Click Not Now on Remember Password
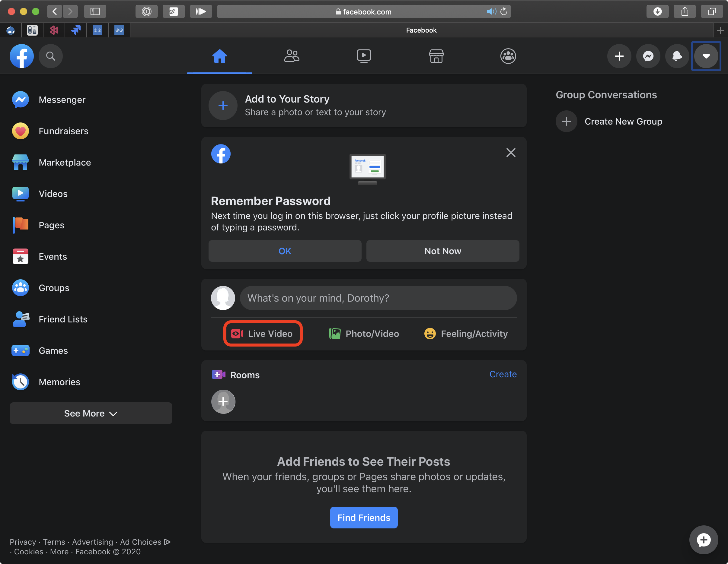The width and height of the screenshot is (728, 564). 443,251
